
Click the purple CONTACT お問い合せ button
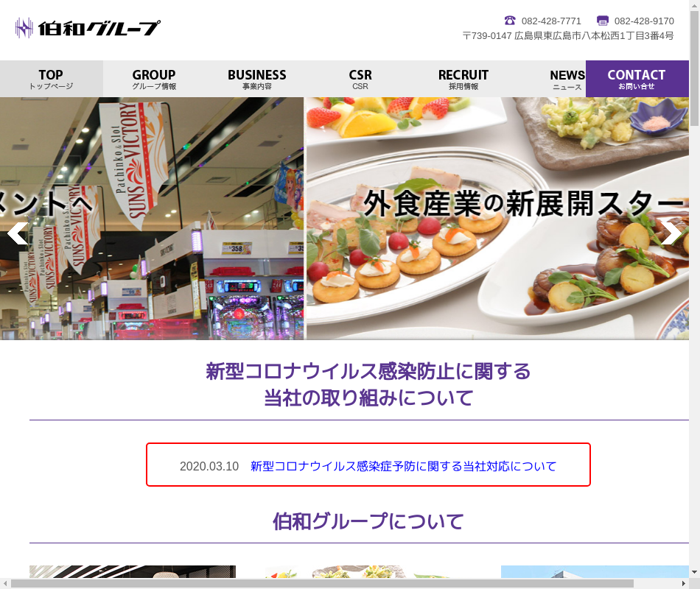click(637, 79)
